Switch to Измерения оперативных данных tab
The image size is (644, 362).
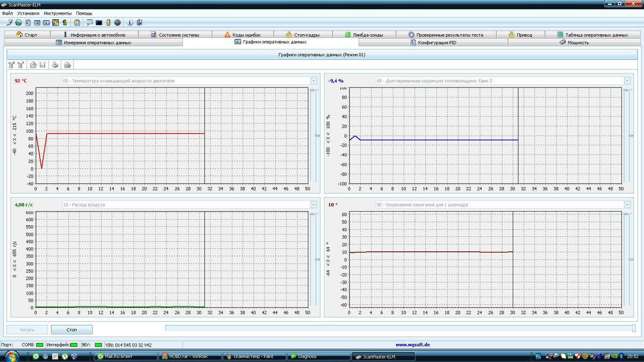point(94,42)
